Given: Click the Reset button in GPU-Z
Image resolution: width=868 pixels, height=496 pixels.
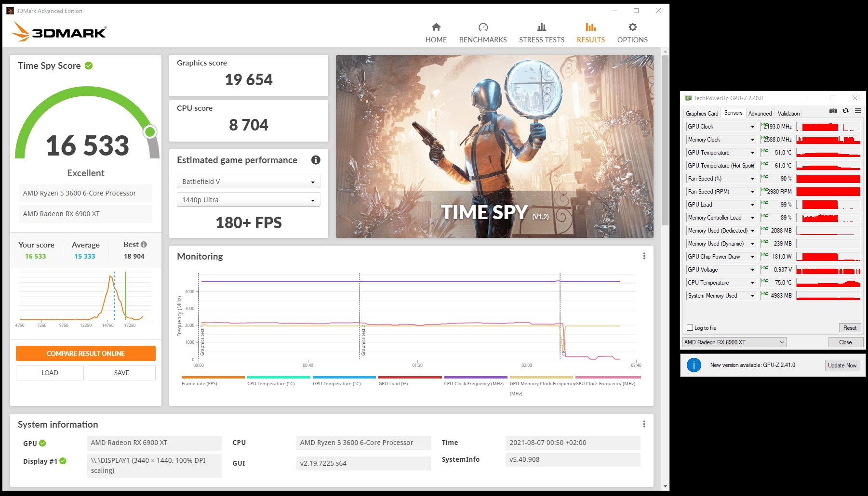Looking at the screenshot, I should (x=850, y=328).
